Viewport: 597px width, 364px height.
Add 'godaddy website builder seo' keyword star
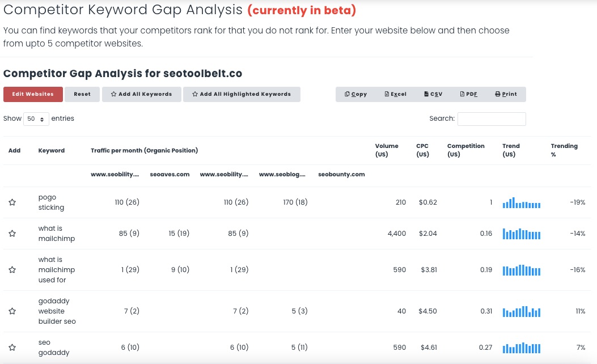[x=12, y=311]
